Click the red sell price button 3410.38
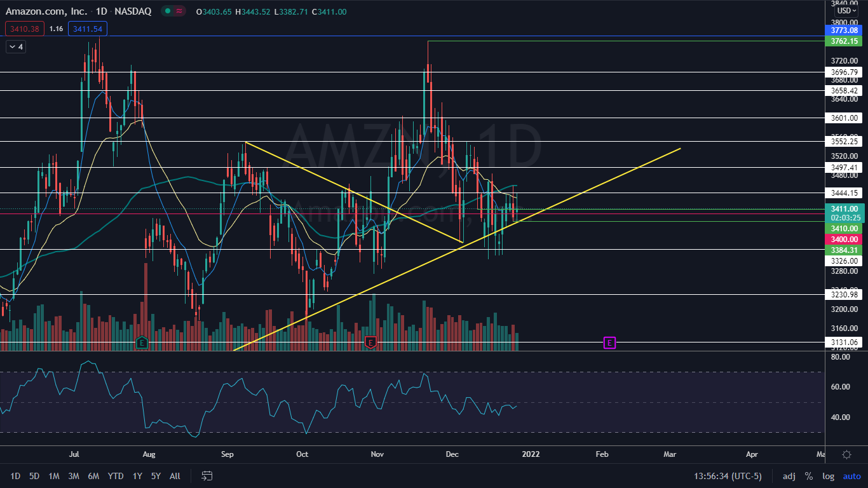Viewport: 868px width, 488px height. (x=25, y=29)
